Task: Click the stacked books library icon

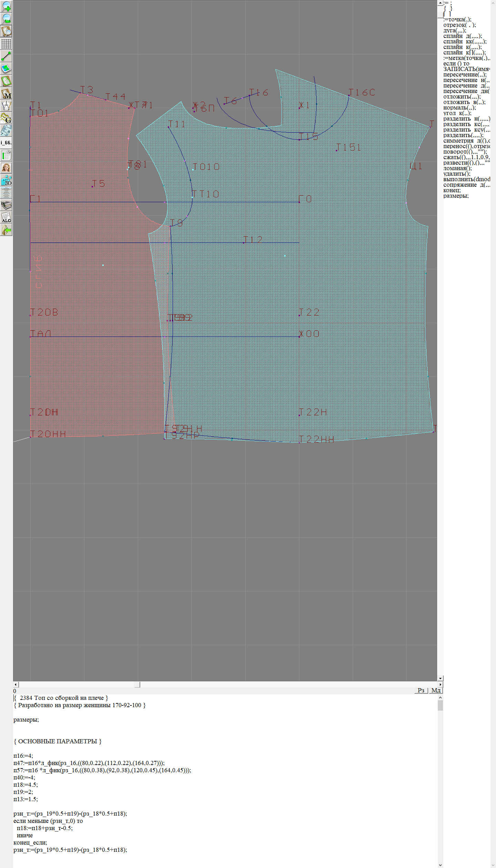Action: (6, 205)
